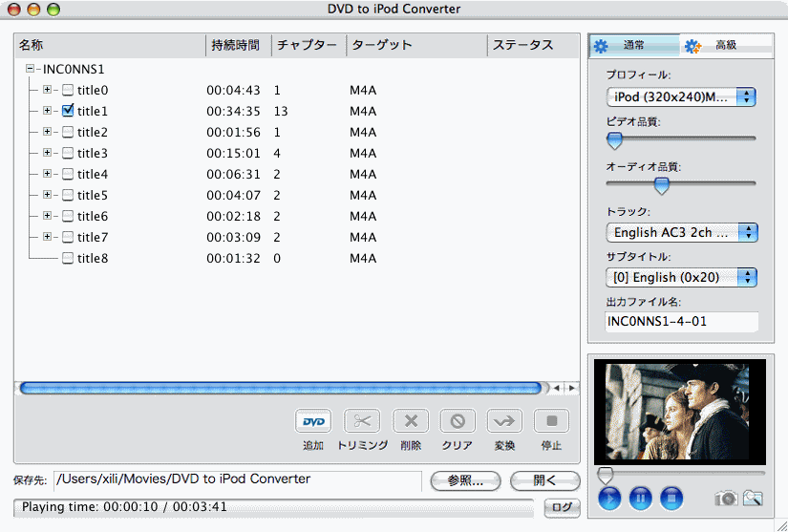Click the チャプター column header
The image size is (788, 532).
click(309, 45)
